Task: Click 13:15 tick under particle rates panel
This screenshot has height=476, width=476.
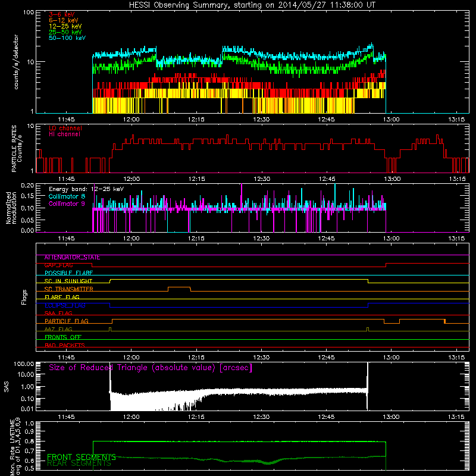Action: coord(457,179)
